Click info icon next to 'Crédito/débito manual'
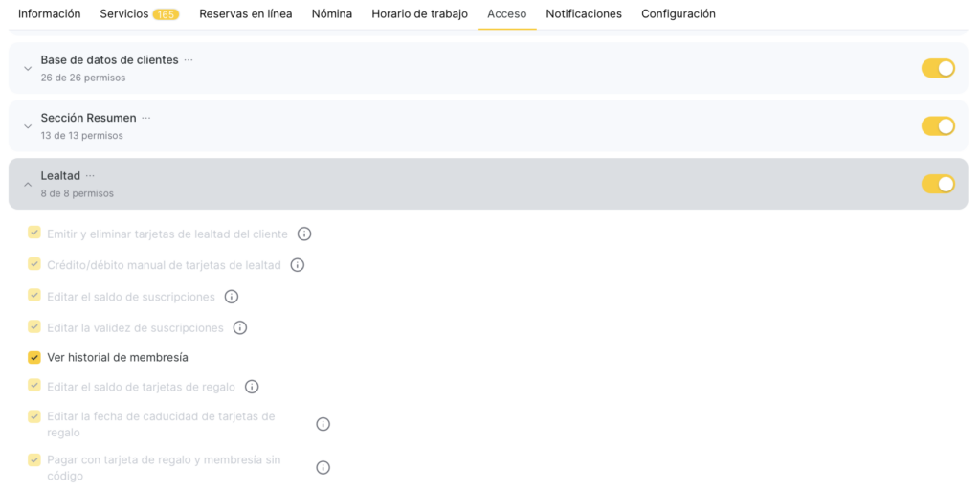The image size is (980, 491). (297, 265)
